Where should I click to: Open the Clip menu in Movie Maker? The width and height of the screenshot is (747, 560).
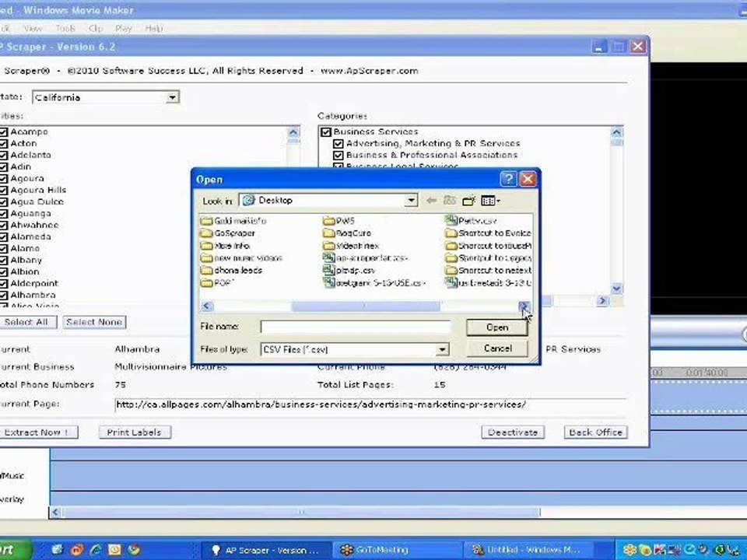95,29
